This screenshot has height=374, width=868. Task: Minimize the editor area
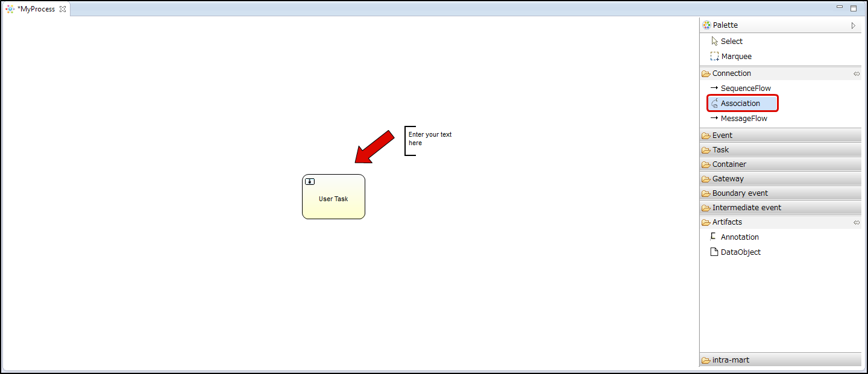click(x=840, y=8)
